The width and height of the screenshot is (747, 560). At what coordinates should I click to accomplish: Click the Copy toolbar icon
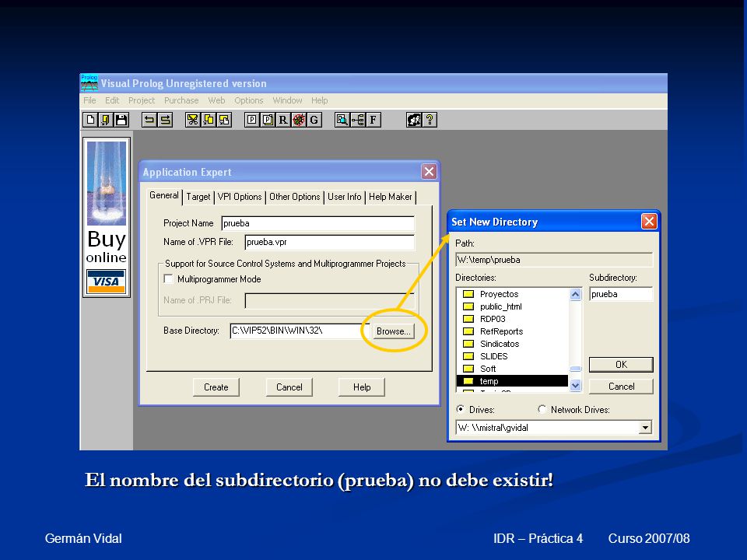coord(209,120)
